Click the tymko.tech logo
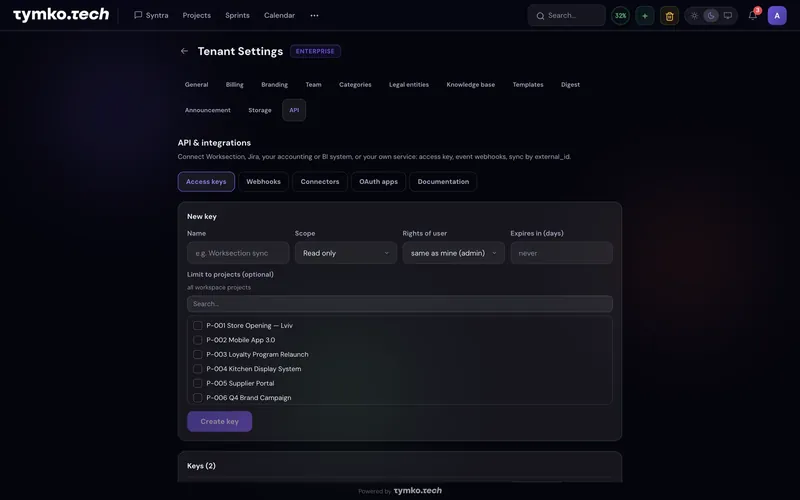 click(61, 15)
